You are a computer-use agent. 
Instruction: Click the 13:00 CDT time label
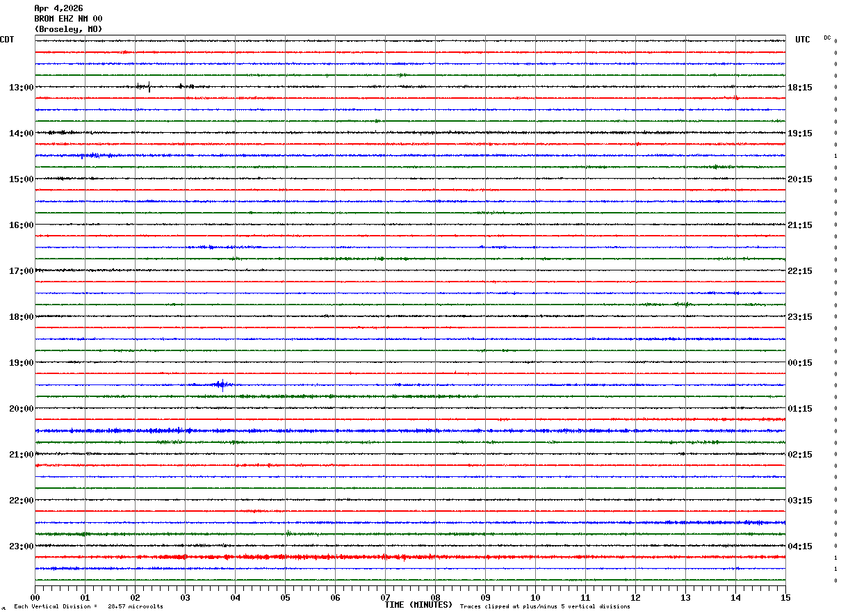click(x=21, y=88)
